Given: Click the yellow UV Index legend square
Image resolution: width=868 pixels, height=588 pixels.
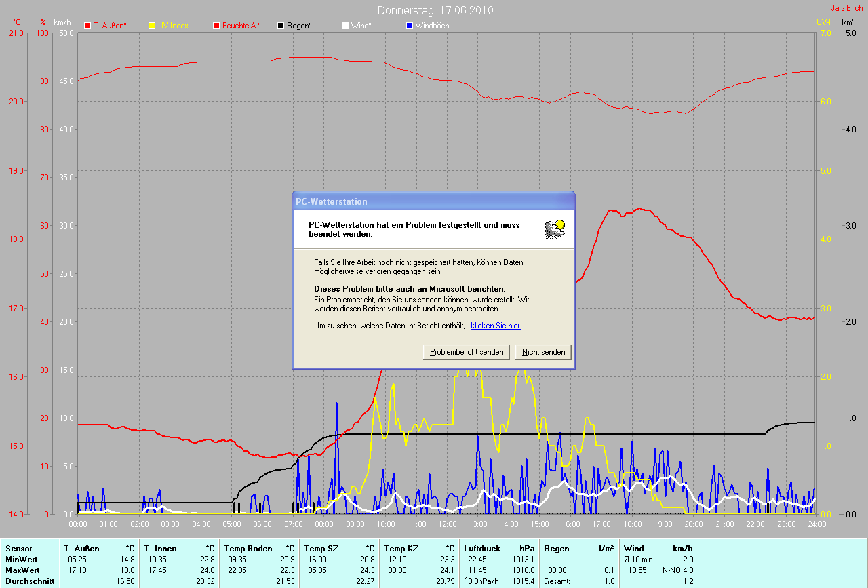Looking at the screenshot, I should 152,26.
